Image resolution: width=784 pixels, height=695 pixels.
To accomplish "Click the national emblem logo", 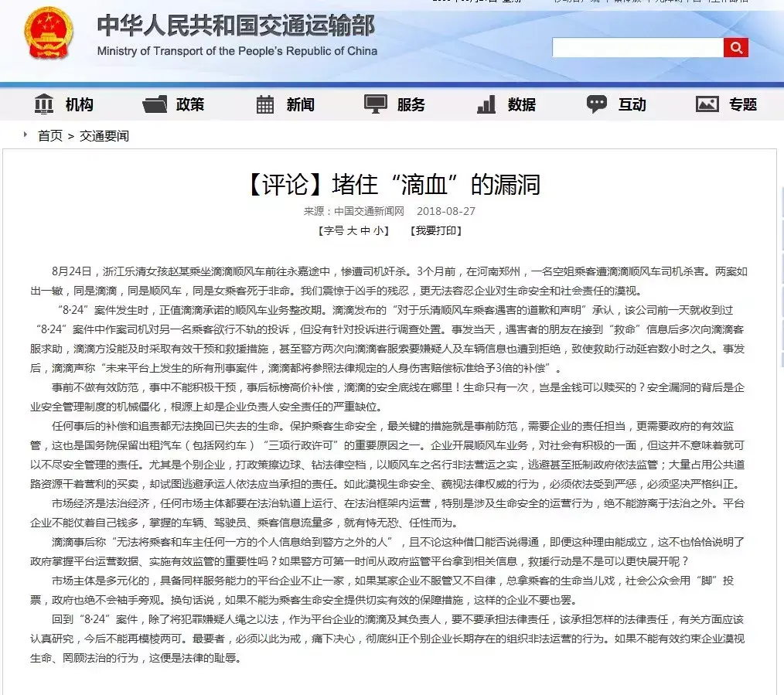I will click(x=49, y=33).
